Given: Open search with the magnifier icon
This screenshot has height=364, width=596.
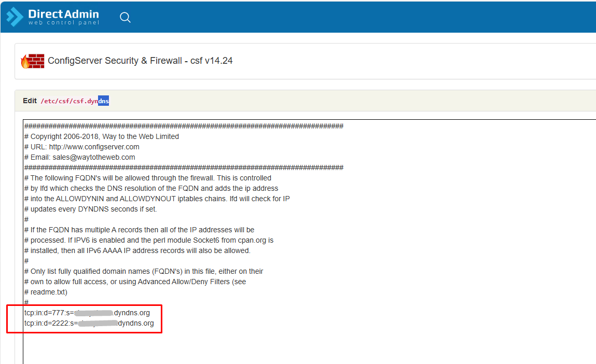Looking at the screenshot, I should point(125,17).
